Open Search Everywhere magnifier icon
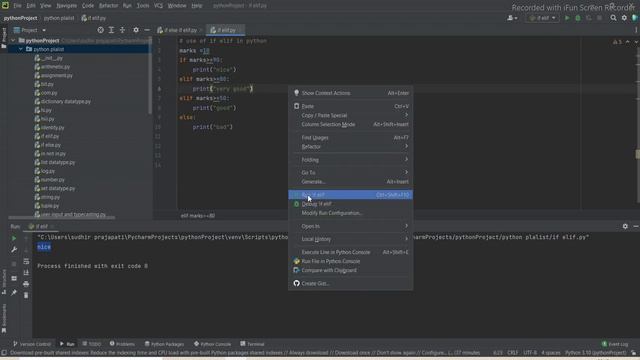 [x=613, y=18]
